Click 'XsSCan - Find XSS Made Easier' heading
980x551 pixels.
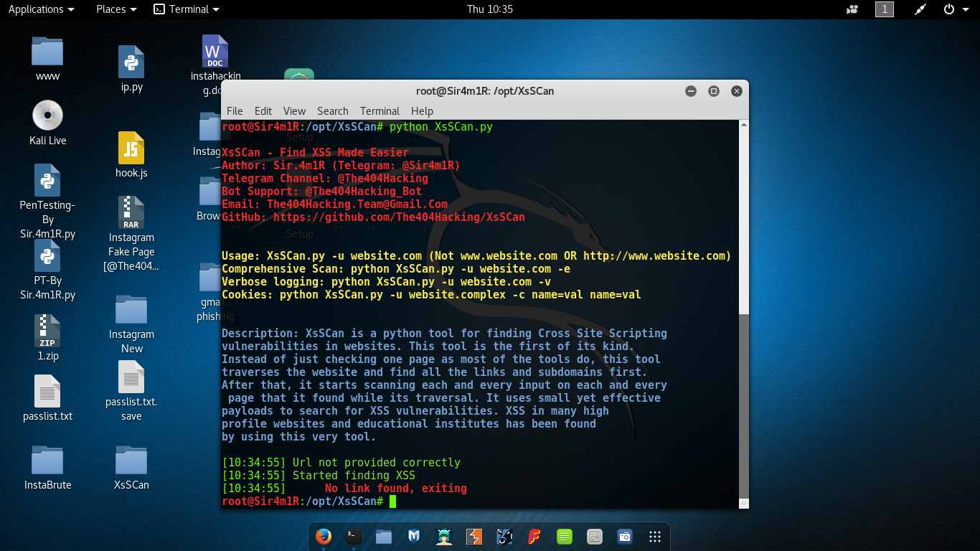pos(315,152)
